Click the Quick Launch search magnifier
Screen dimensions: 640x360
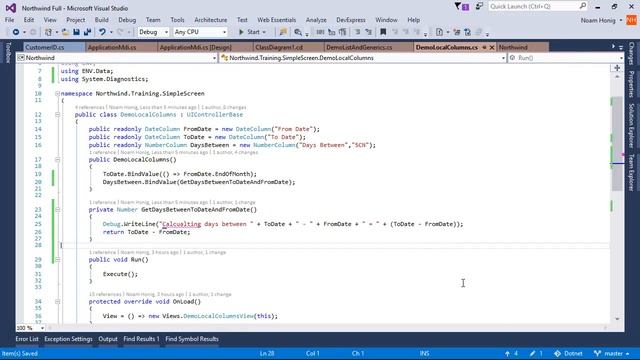coord(582,6)
